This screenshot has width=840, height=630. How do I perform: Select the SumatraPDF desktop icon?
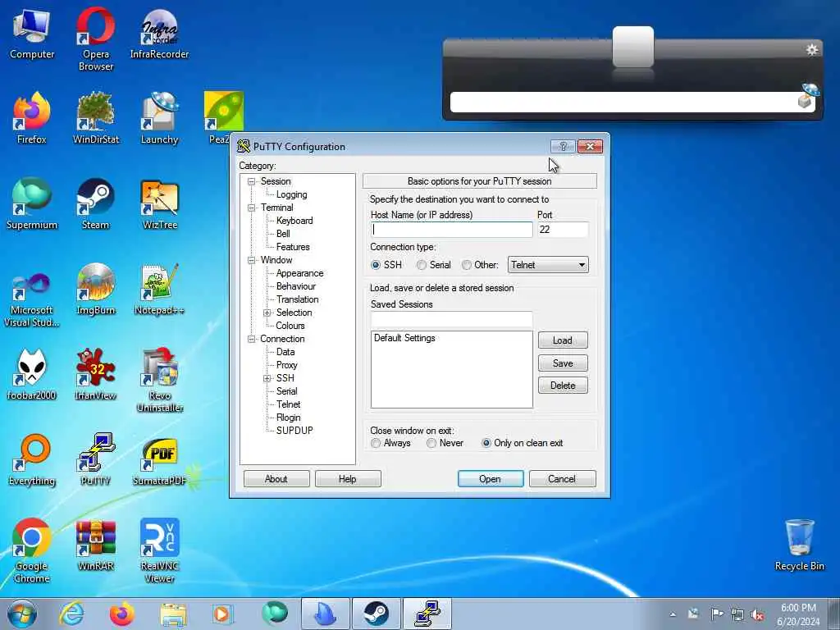pos(160,460)
